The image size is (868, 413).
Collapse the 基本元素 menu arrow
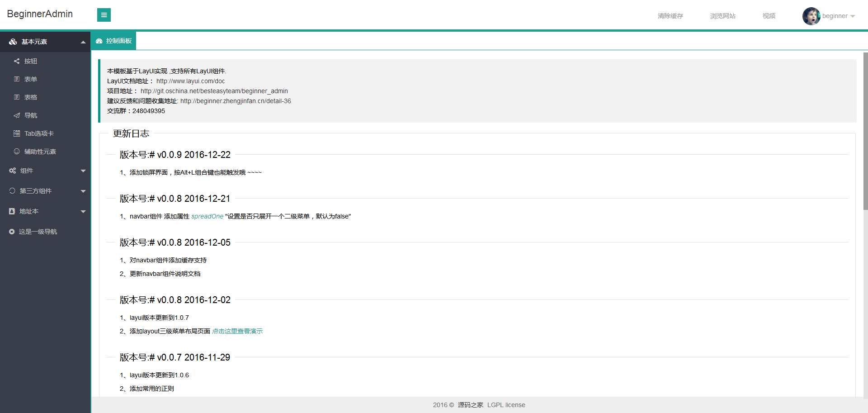click(x=83, y=42)
